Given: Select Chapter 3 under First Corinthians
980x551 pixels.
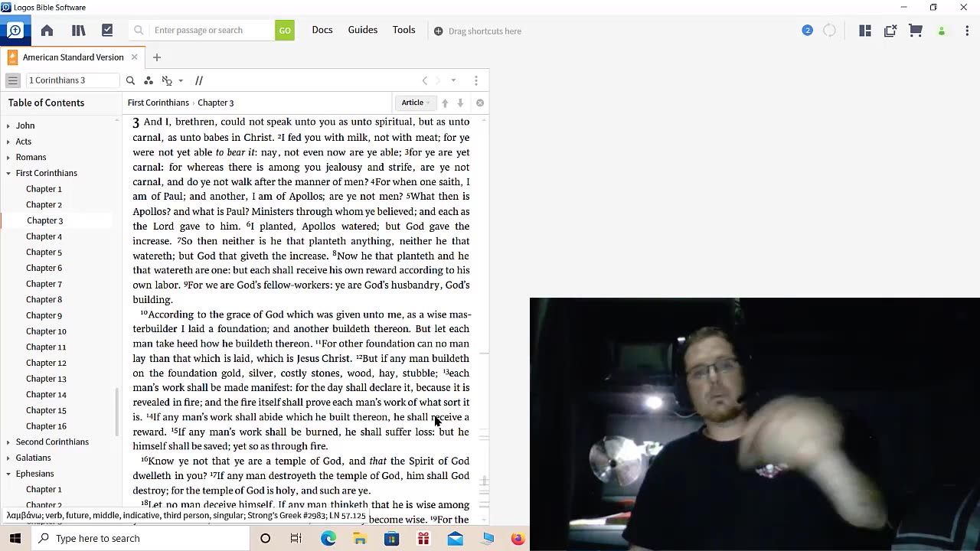Looking at the screenshot, I should click(x=44, y=220).
